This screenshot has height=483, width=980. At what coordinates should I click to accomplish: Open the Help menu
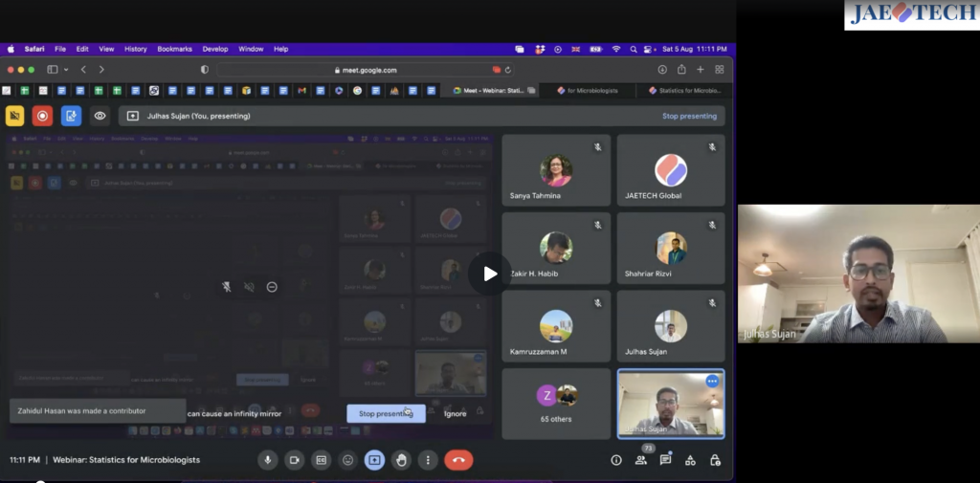[x=281, y=49]
